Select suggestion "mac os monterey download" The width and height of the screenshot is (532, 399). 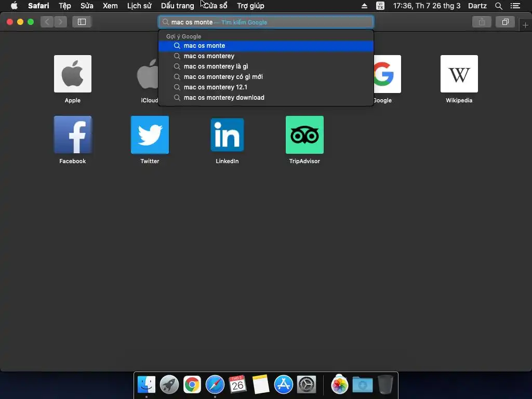tap(266, 98)
